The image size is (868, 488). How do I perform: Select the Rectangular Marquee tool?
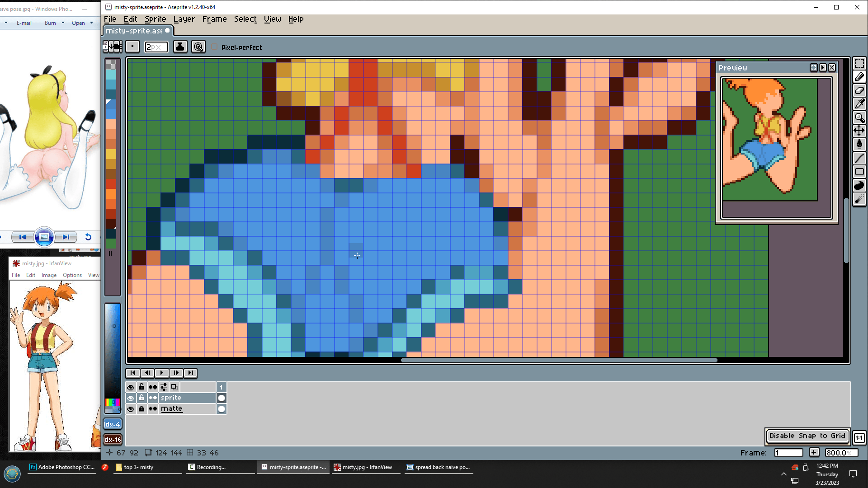click(859, 64)
